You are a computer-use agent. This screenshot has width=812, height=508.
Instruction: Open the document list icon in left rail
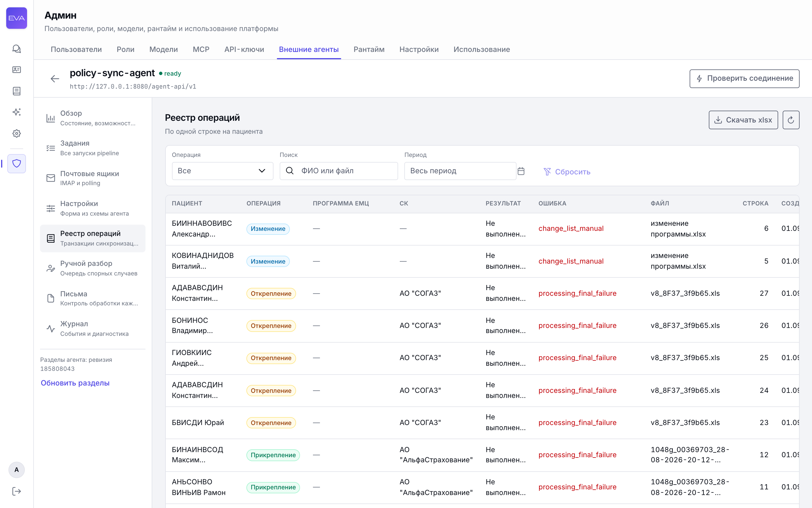[16, 91]
